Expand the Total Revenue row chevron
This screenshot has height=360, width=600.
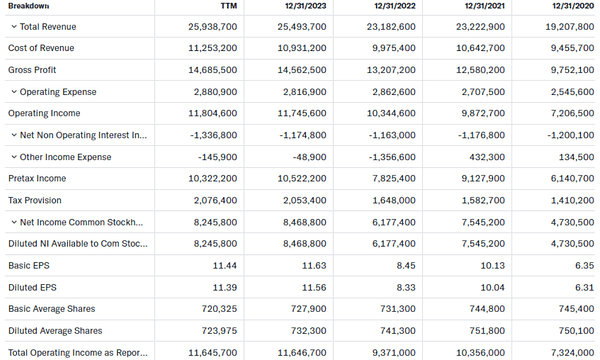pos(14,27)
